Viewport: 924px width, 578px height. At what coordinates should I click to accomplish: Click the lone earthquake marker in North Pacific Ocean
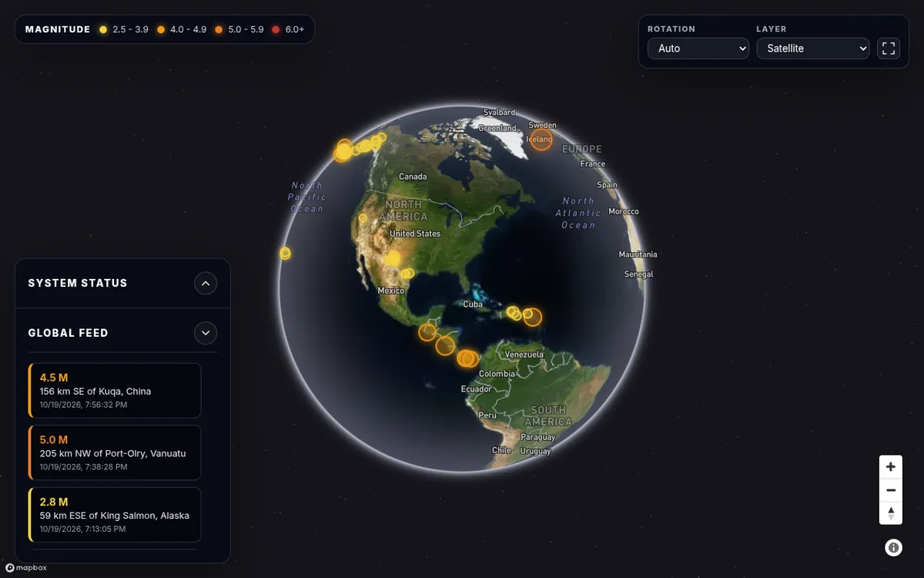[285, 253]
